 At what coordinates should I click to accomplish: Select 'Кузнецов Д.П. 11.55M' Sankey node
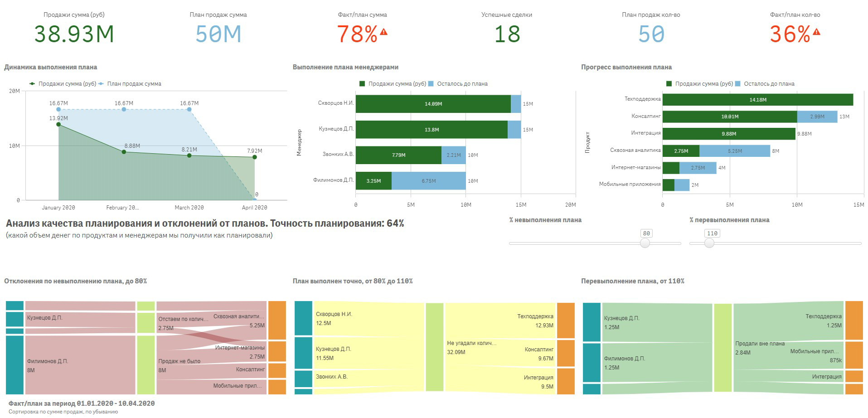click(x=303, y=353)
